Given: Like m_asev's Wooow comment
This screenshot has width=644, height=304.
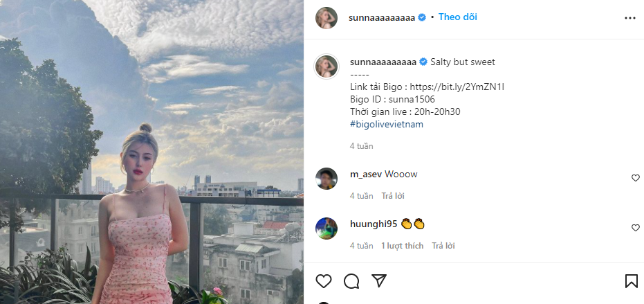Looking at the screenshot, I should (635, 178).
